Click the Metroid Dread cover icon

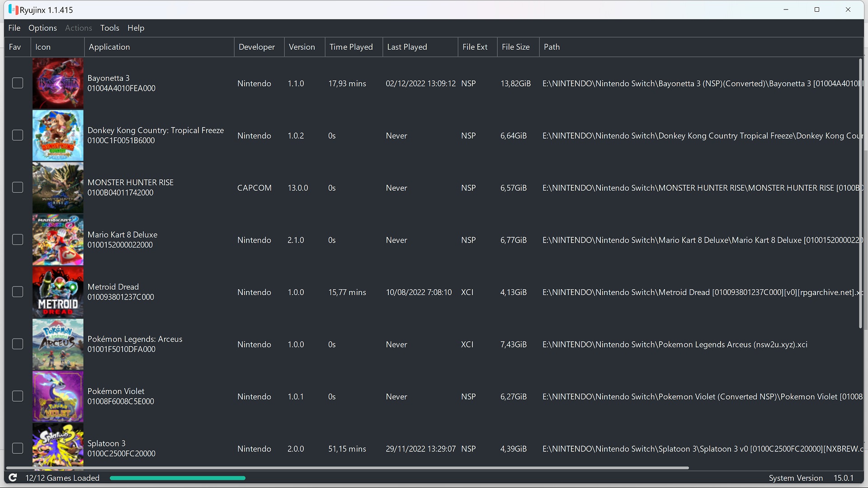tap(58, 292)
